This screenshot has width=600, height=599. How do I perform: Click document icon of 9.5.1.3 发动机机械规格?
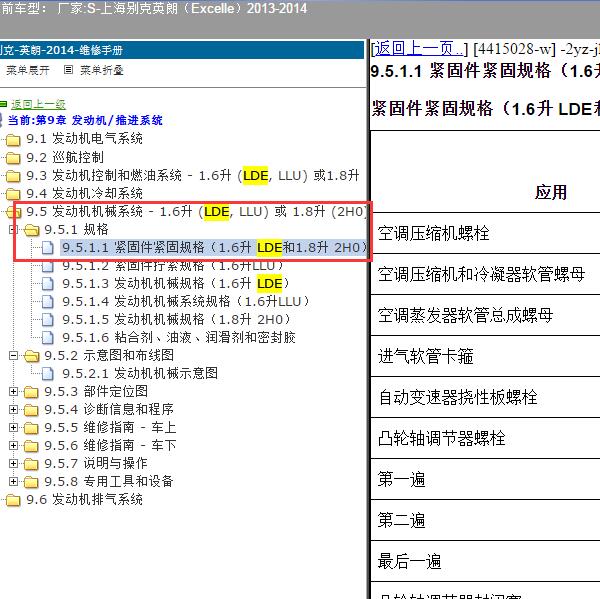[x=48, y=284]
